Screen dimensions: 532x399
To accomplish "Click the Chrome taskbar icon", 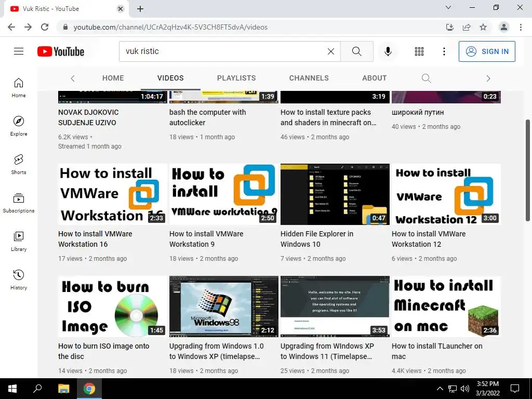I will tap(89, 389).
